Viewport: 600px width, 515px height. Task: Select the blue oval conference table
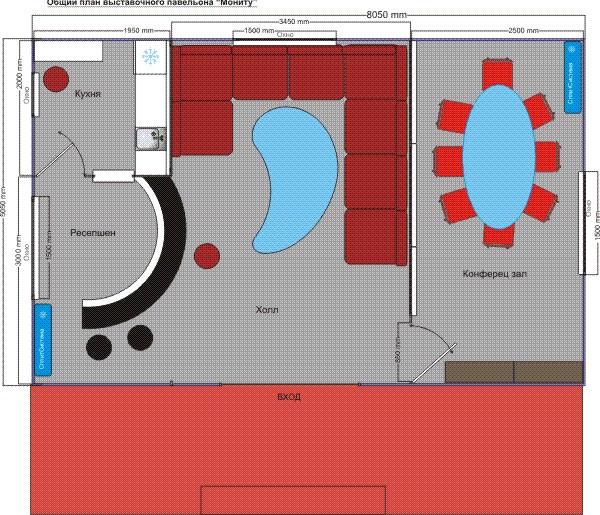[498, 157]
